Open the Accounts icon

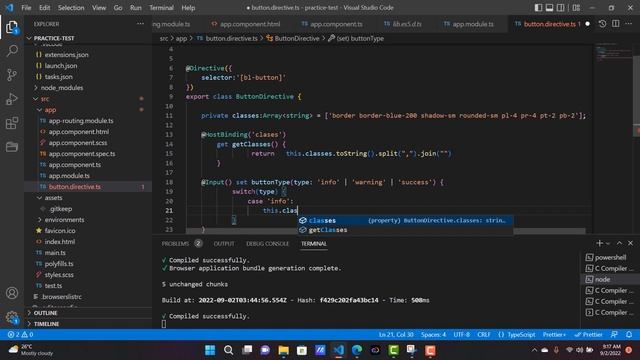12,293
